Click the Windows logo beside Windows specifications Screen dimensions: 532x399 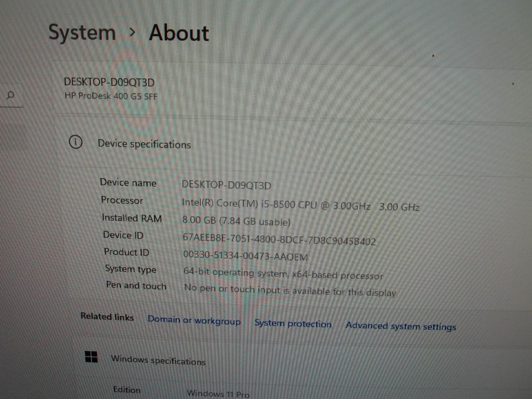(x=91, y=357)
